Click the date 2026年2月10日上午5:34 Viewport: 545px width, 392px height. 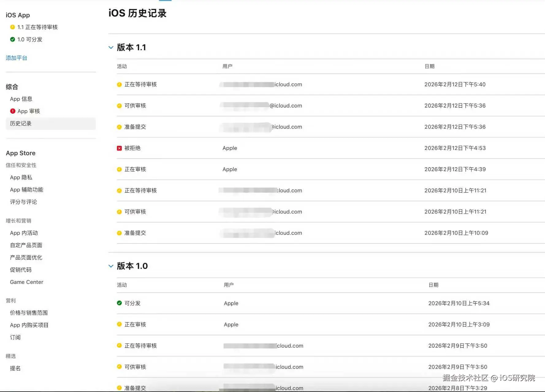[459, 303]
